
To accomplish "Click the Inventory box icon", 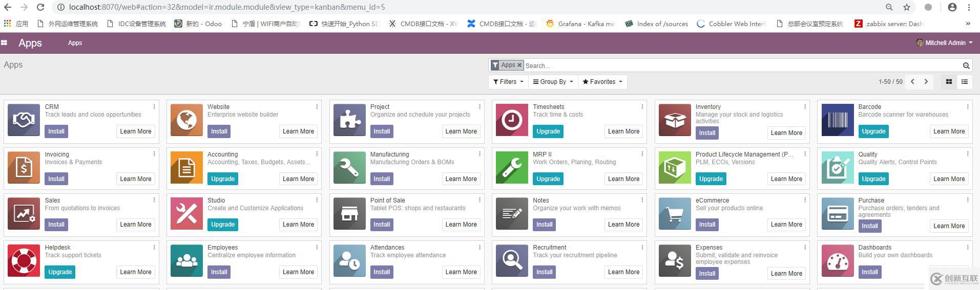I will pyautogui.click(x=675, y=120).
